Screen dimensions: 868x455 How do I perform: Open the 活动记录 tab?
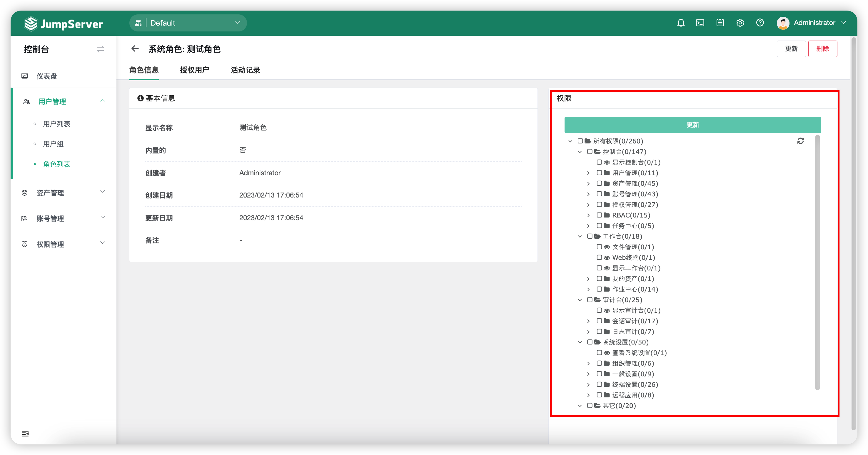pyautogui.click(x=245, y=70)
